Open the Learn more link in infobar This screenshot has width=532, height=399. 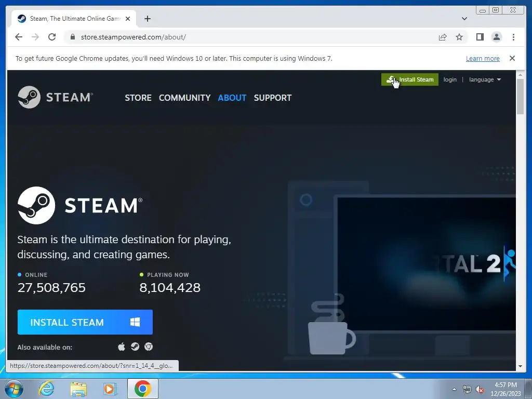pos(483,58)
